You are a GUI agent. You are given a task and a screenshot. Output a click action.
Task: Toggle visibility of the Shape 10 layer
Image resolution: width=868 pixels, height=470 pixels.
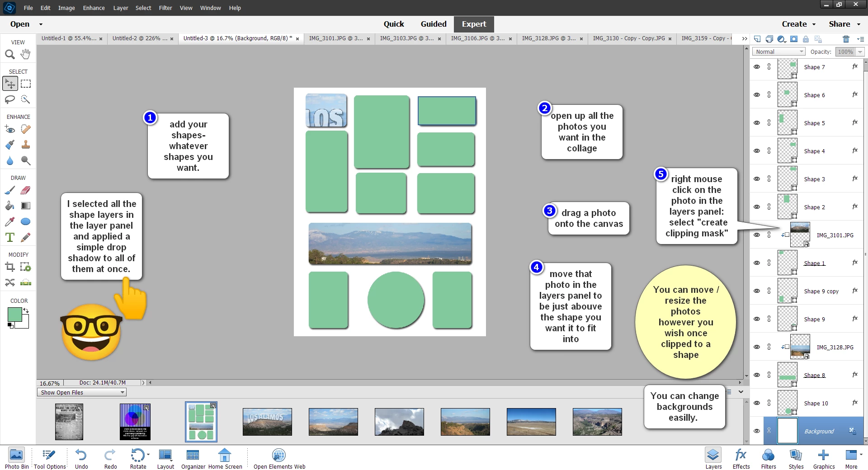(x=757, y=403)
